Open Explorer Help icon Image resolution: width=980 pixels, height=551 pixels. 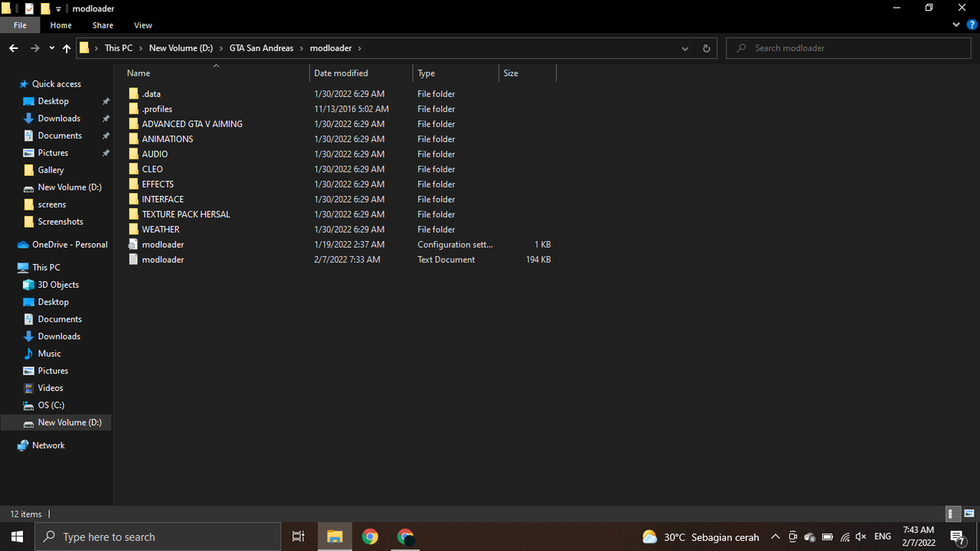tap(972, 24)
